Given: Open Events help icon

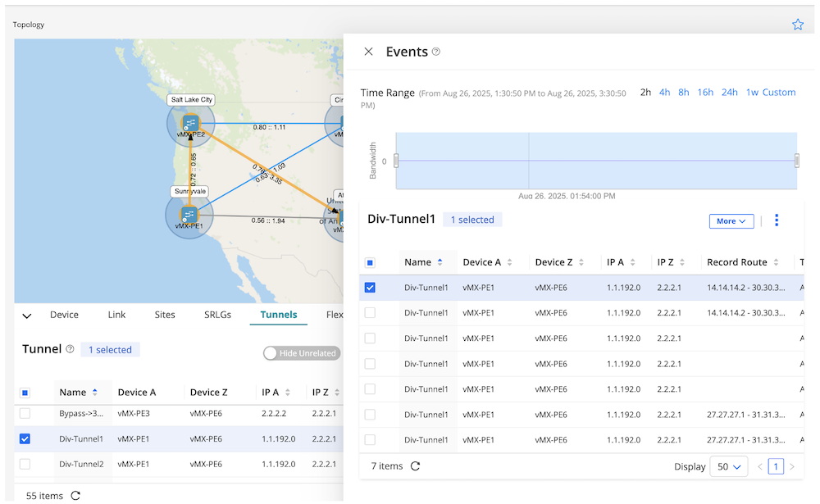Looking at the screenshot, I should [x=436, y=52].
